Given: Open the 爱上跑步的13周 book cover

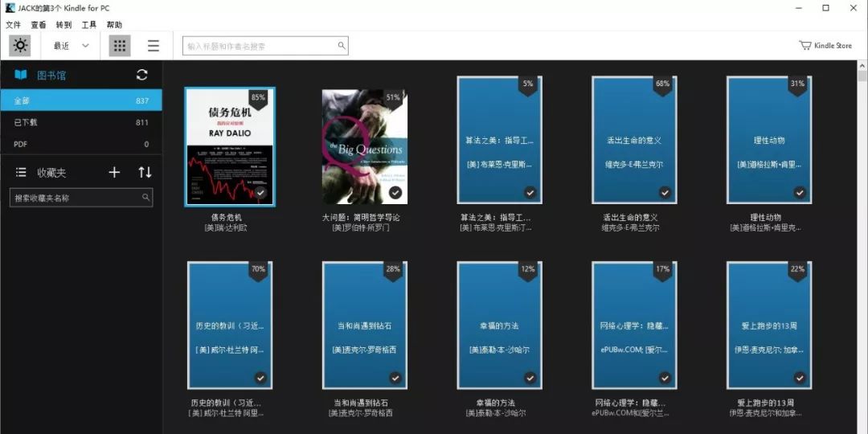Looking at the screenshot, I should click(769, 325).
